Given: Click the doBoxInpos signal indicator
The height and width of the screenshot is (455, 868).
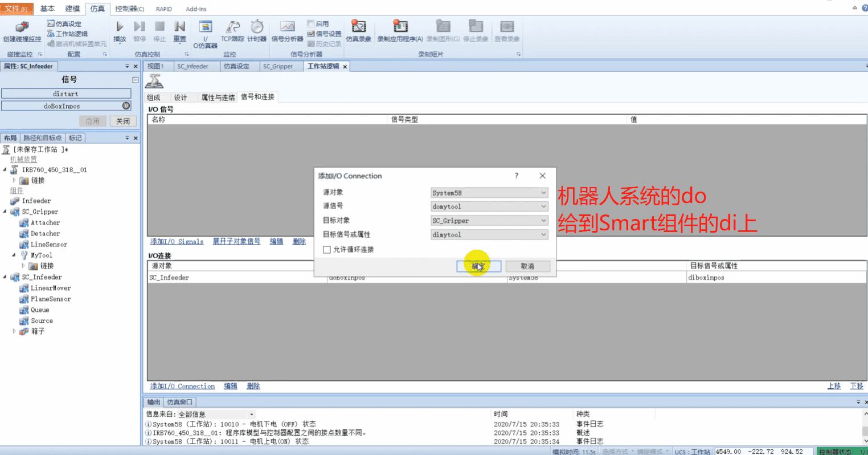Looking at the screenshot, I should pyautogui.click(x=126, y=105).
